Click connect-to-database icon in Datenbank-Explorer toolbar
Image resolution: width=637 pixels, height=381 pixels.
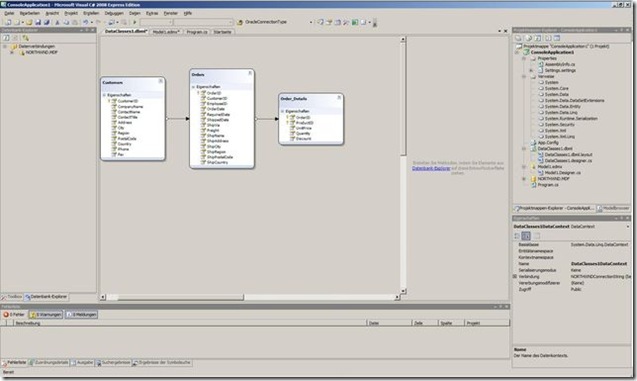pyautogui.click(x=26, y=38)
